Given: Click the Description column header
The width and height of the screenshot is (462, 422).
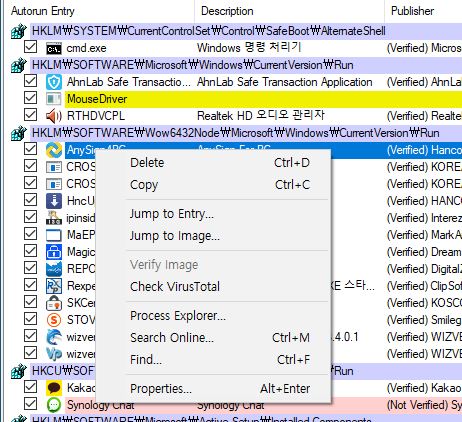Looking at the screenshot, I should [x=289, y=11].
